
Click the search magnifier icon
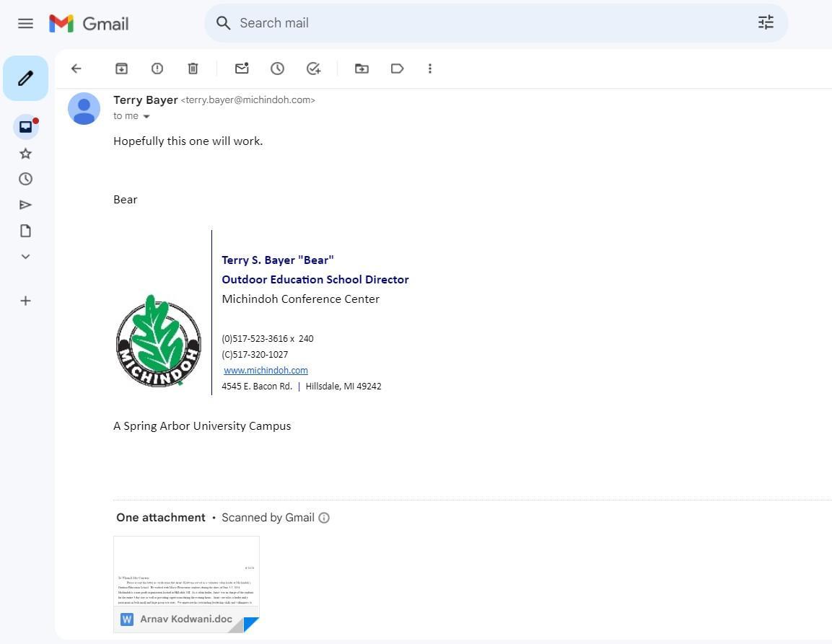pos(224,23)
